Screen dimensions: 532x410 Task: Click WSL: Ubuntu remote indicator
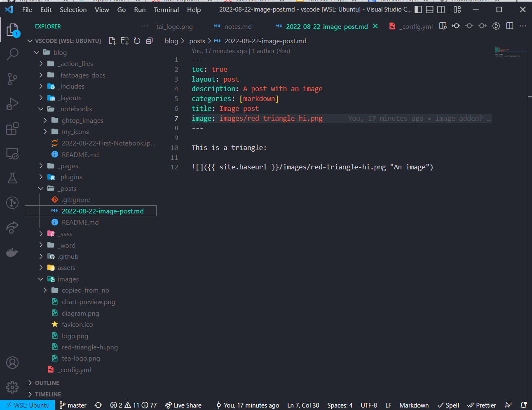[28, 405]
